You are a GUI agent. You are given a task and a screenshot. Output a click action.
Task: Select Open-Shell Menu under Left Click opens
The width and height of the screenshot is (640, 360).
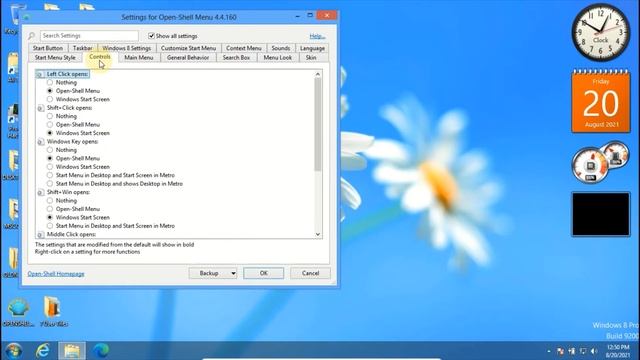coord(50,91)
